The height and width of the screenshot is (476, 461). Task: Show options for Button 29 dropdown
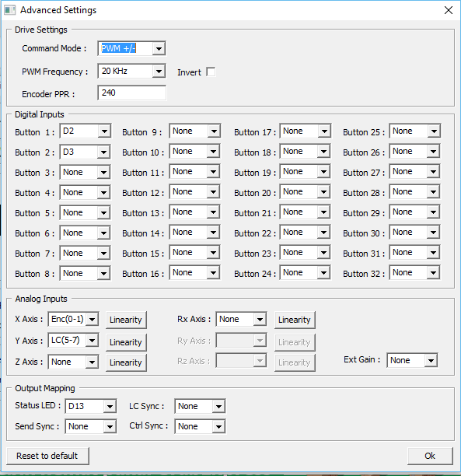(x=415, y=212)
